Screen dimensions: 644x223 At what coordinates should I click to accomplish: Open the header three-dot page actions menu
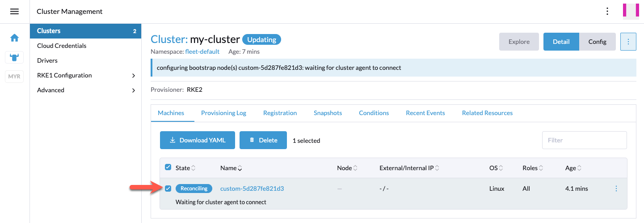(607, 12)
